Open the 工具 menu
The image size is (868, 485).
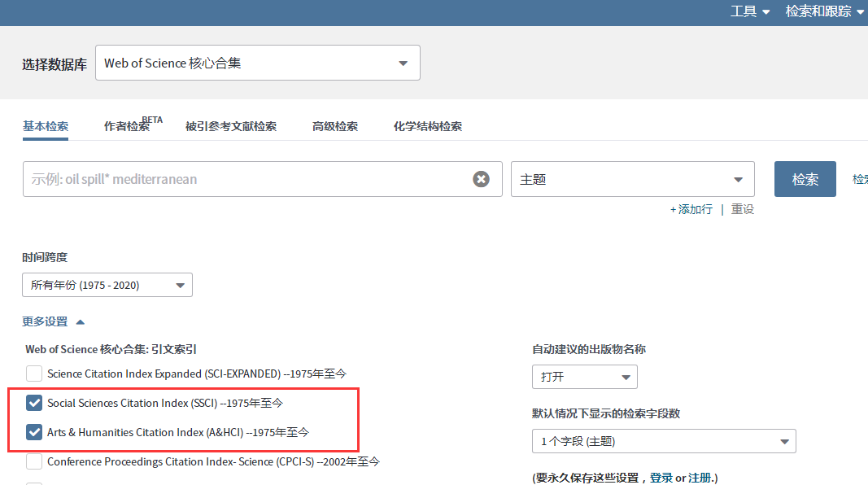[749, 11]
